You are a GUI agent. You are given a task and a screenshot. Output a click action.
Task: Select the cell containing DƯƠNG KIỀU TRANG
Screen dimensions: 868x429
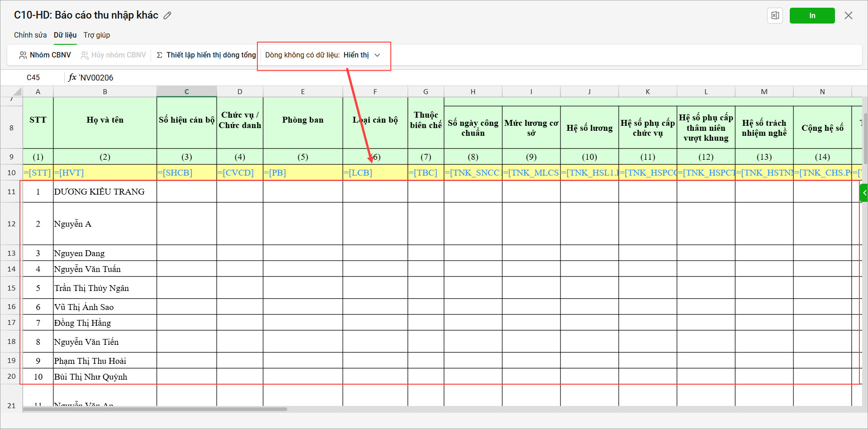(104, 191)
